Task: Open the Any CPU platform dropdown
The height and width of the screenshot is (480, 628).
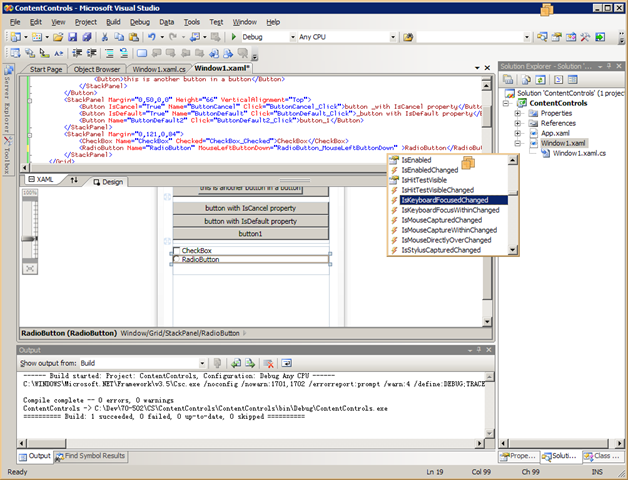Action: [x=393, y=37]
